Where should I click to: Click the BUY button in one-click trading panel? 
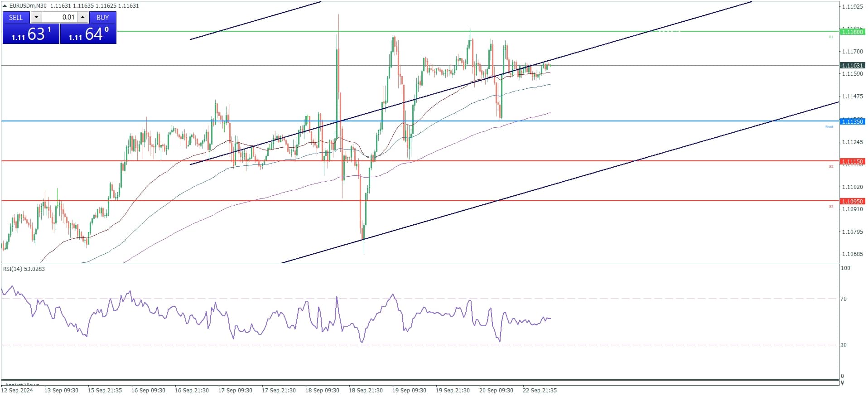[103, 17]
